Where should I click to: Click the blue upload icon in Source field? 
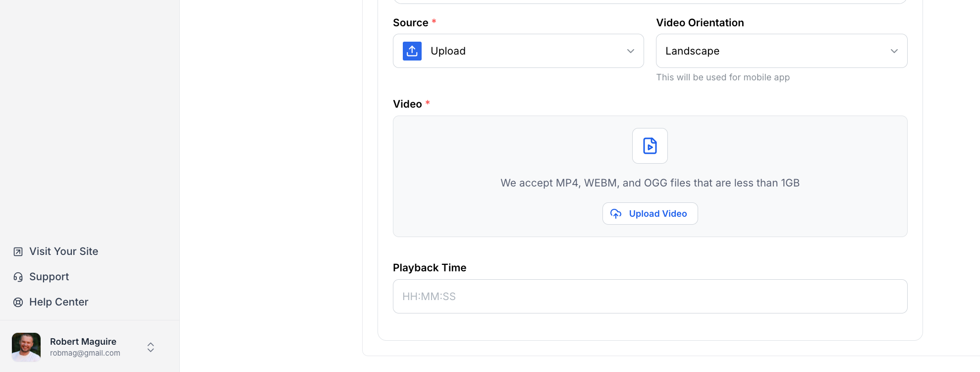click(412, 51)
